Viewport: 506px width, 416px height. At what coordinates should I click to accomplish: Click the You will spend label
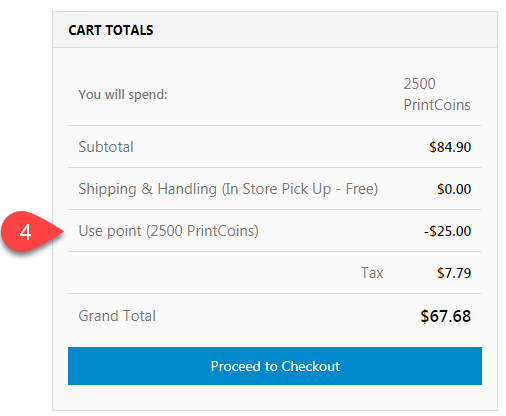tap(123, 95)
